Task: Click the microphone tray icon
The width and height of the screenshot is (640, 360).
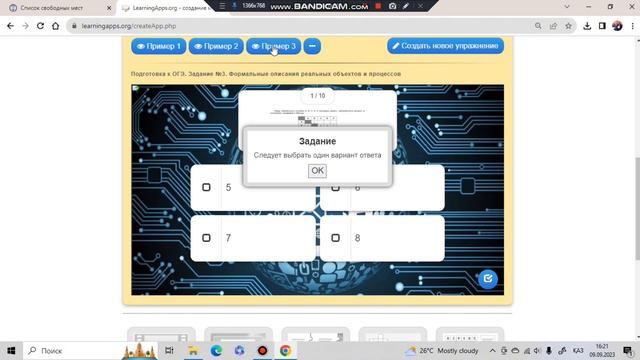Action: coord(549,351)
